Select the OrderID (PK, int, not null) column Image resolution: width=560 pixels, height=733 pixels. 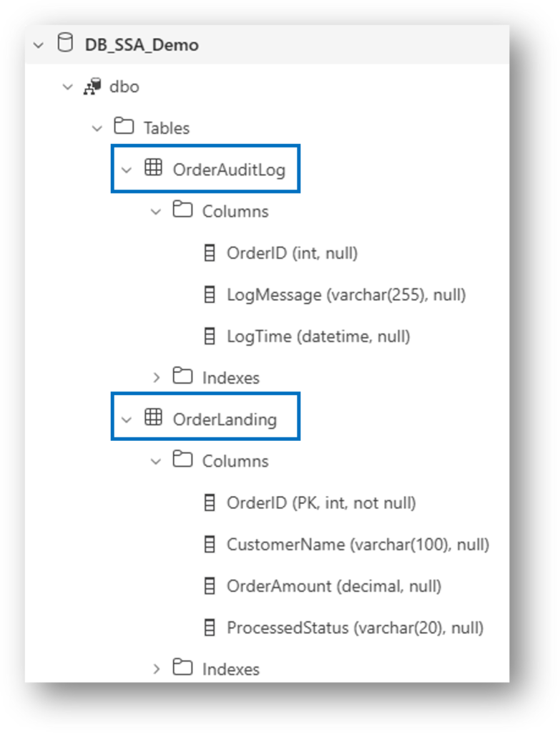click(x=321, y=503)
